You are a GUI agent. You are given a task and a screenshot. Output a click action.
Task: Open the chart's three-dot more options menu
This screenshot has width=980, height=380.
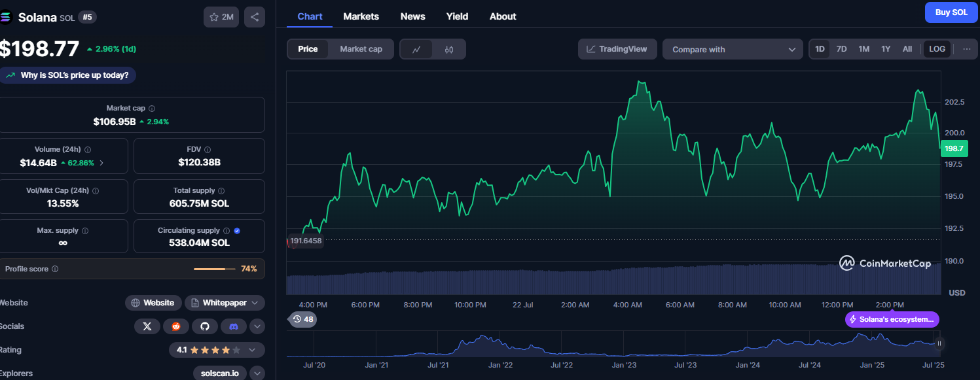[x=967, y=49]
